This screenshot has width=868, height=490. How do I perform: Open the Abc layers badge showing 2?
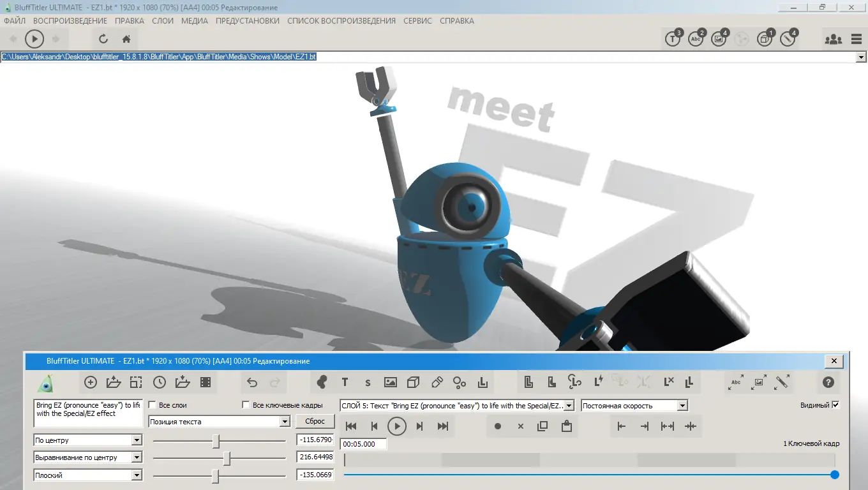[696, 38]
